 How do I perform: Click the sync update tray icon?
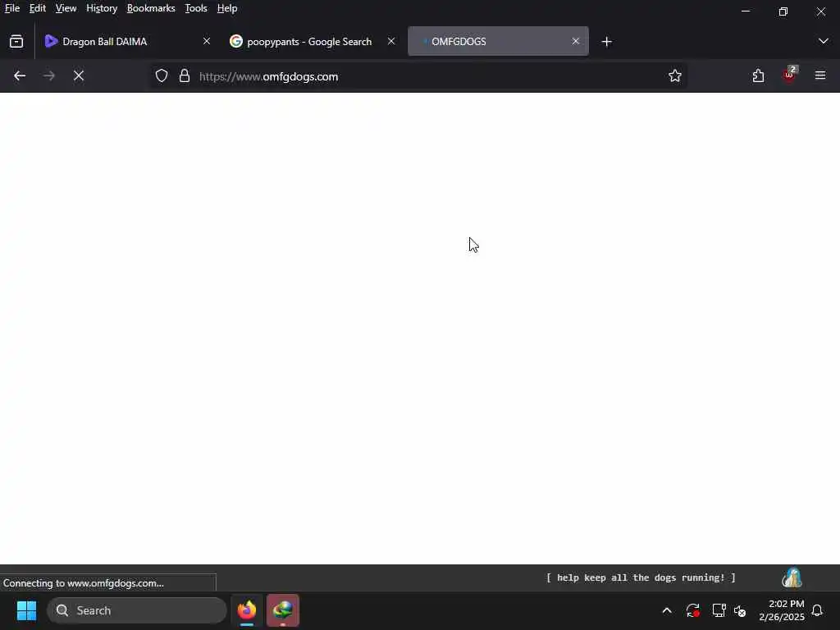[x=692, y=610]
